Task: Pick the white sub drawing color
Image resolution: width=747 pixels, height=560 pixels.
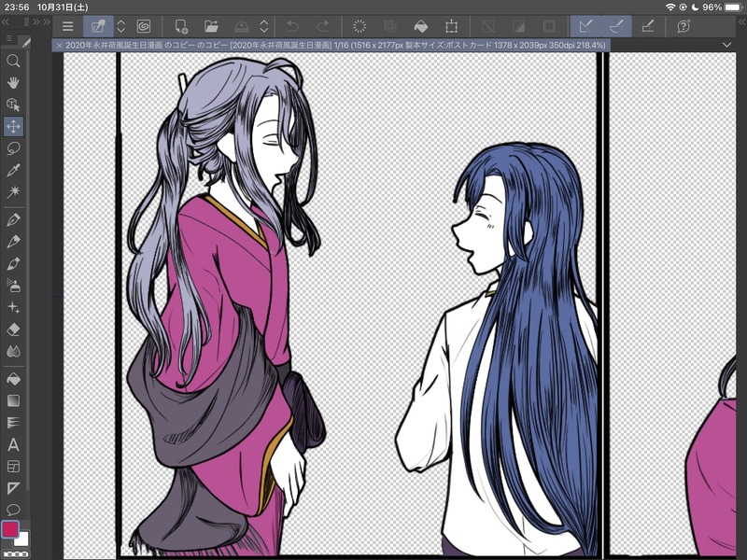Action: point(21,539)
